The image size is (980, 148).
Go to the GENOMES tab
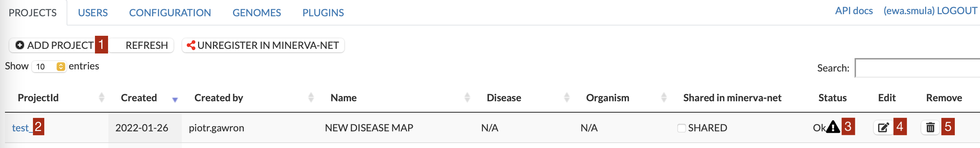click(257, 13)
